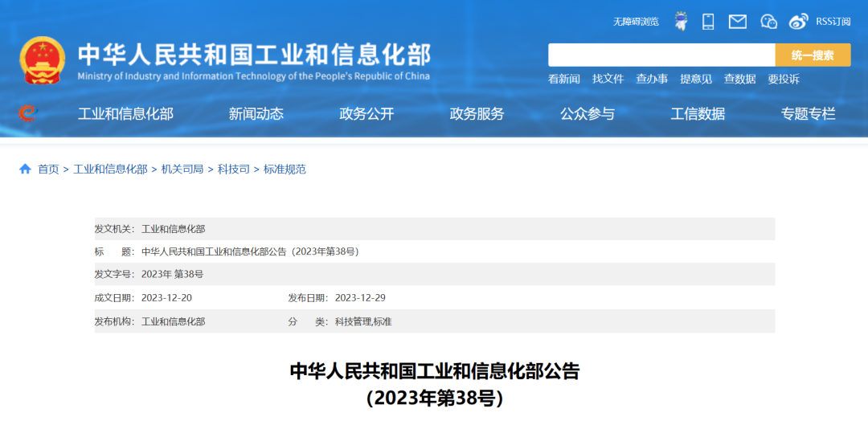Open the email envelope icon
Screen dimensions: 868x425
(737, 22)
